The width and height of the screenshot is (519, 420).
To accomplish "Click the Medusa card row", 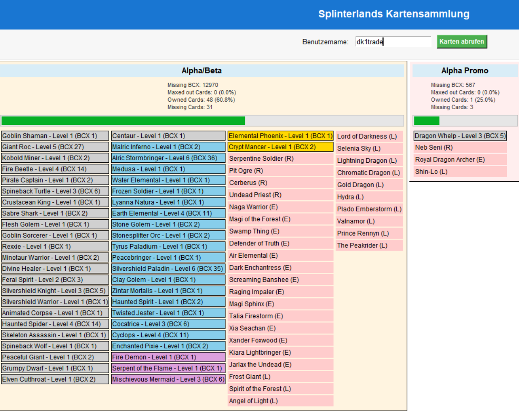I will point(168,169).
